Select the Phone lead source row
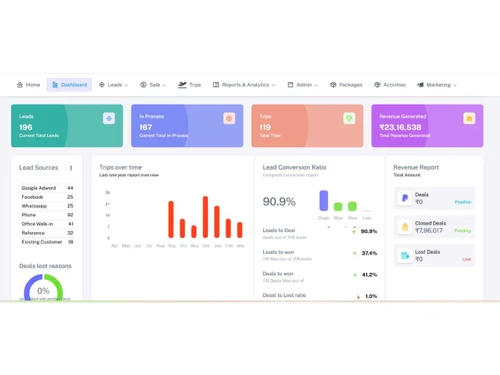This screenshot has height=375, width=500. point(47,215)
